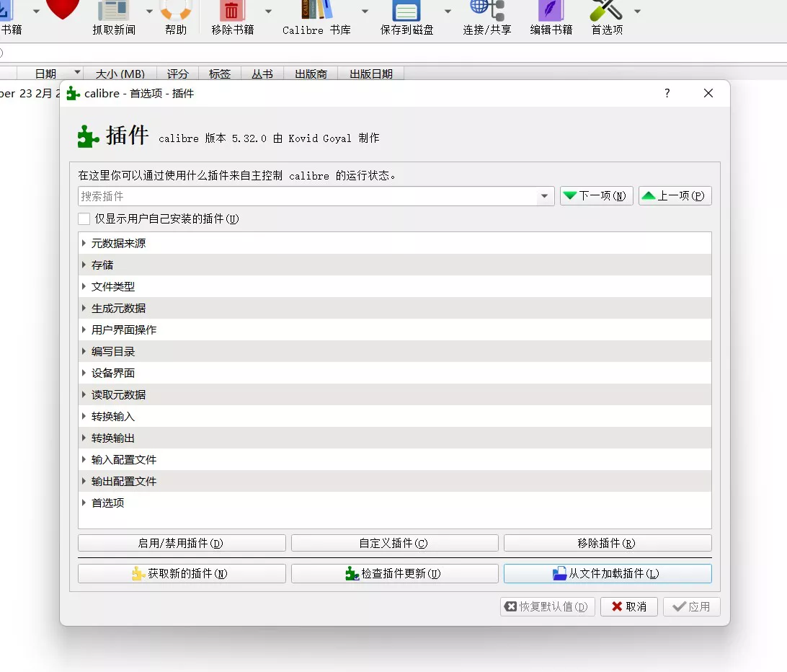The width and height of the screenshot is (787, 672).
Task: Open the 首选项 preferences tools icon
Action: tap(606, 10)
